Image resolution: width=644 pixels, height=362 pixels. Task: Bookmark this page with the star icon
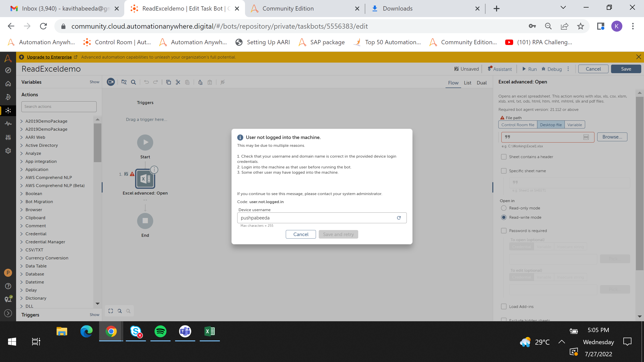point(581,26)
